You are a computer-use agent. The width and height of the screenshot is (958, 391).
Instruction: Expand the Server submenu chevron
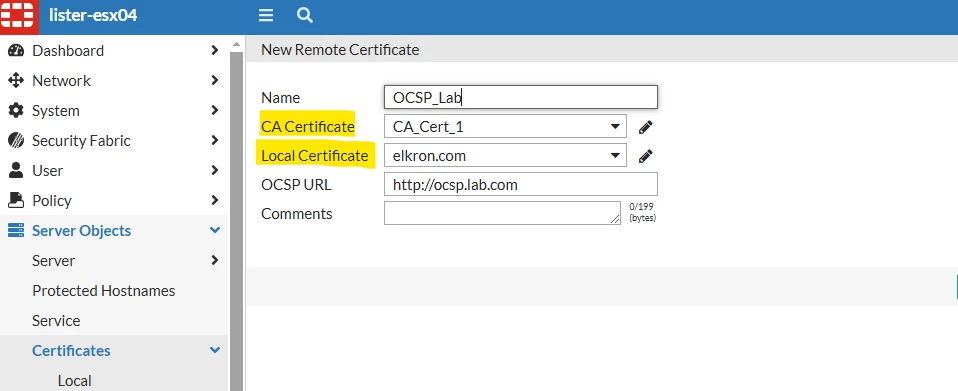214,260
